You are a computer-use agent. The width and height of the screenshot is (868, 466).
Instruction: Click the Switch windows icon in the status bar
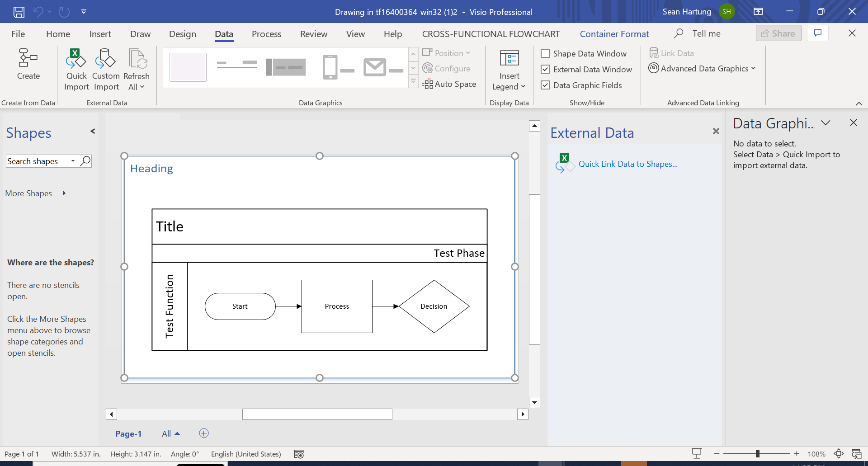856,453
